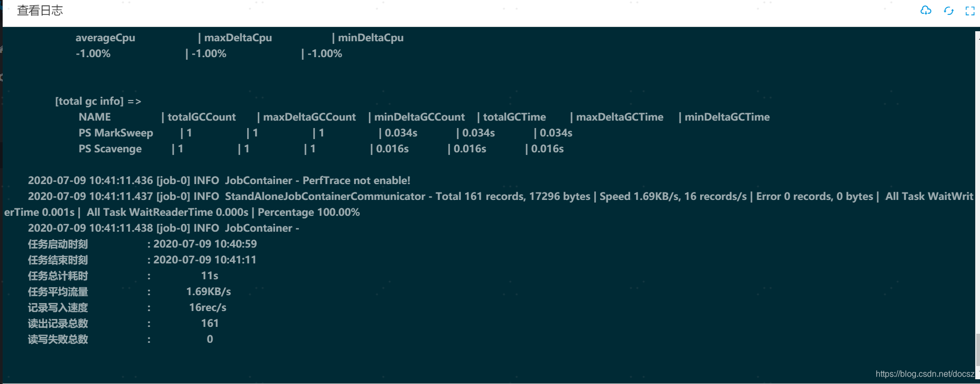Click the 161 records total value
The height and width of the screenshot is (384, 980).
click(210, 323)
